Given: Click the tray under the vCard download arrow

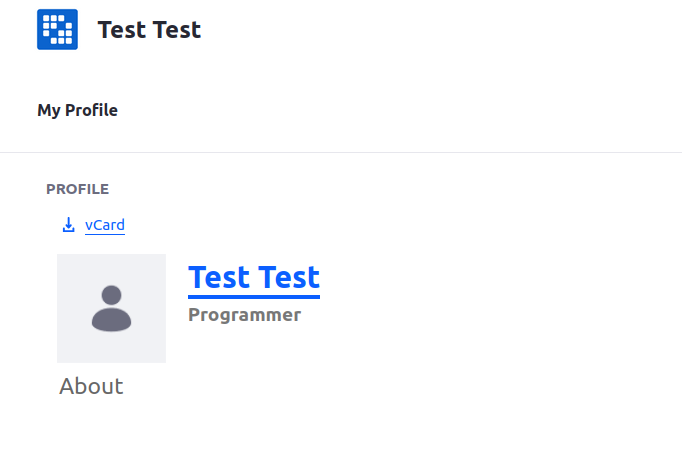Looking at the screenshot, I should tap(68, 230).
